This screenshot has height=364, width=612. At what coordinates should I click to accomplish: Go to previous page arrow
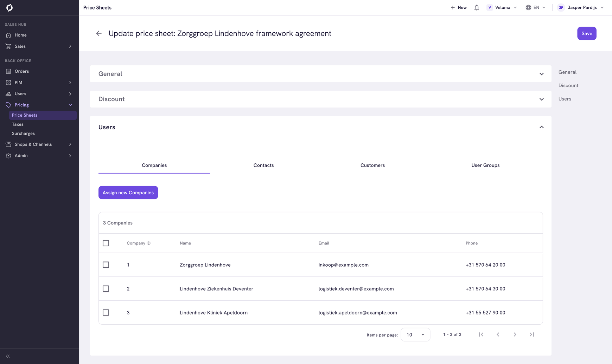pyautogui.click(x=498, y=334)
